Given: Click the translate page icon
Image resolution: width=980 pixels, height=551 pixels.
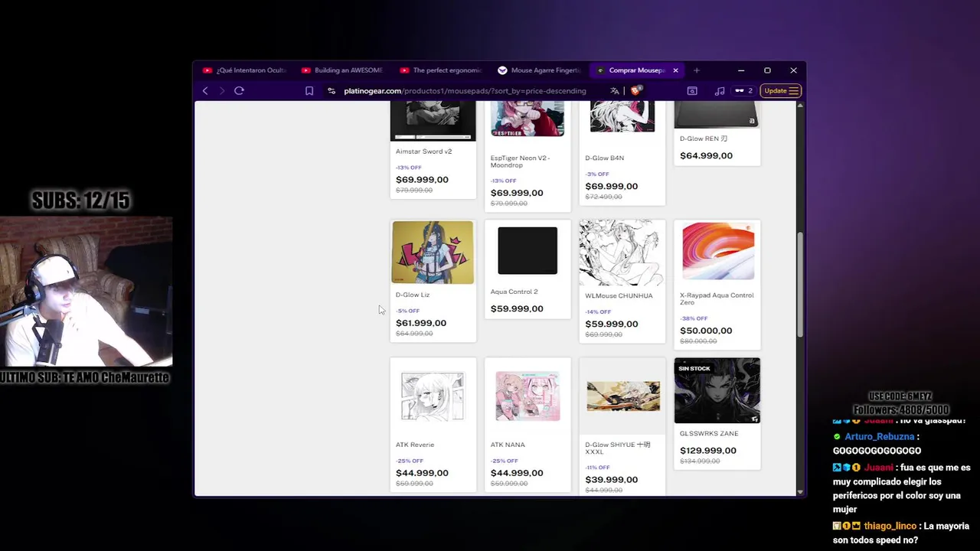Looking at the screenshot, I should point(615,91).
